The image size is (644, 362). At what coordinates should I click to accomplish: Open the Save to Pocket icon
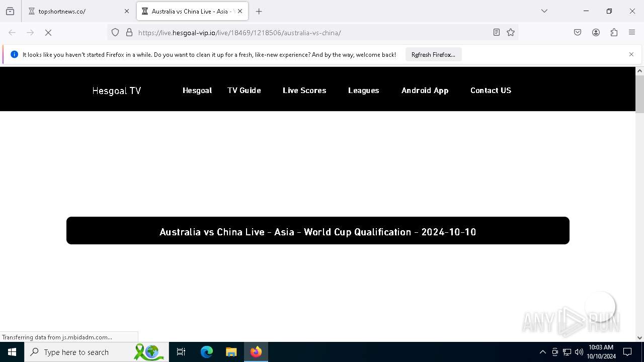[x=578, y=33]
